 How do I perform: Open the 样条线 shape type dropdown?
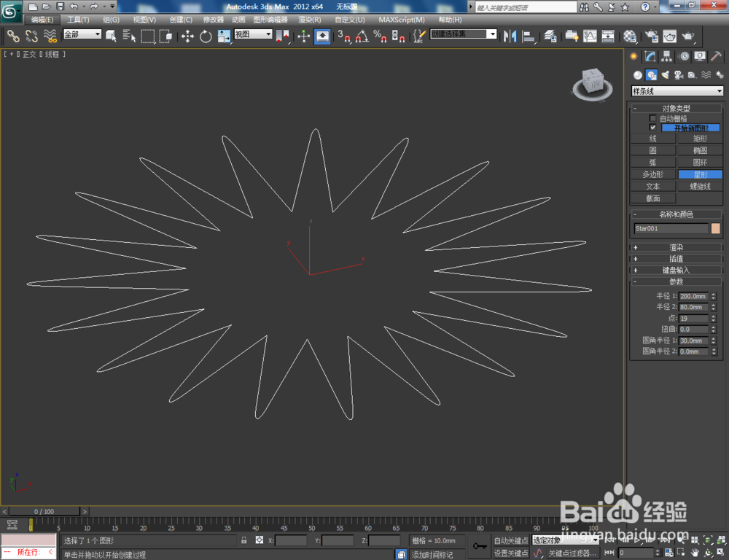pos(677,91)
